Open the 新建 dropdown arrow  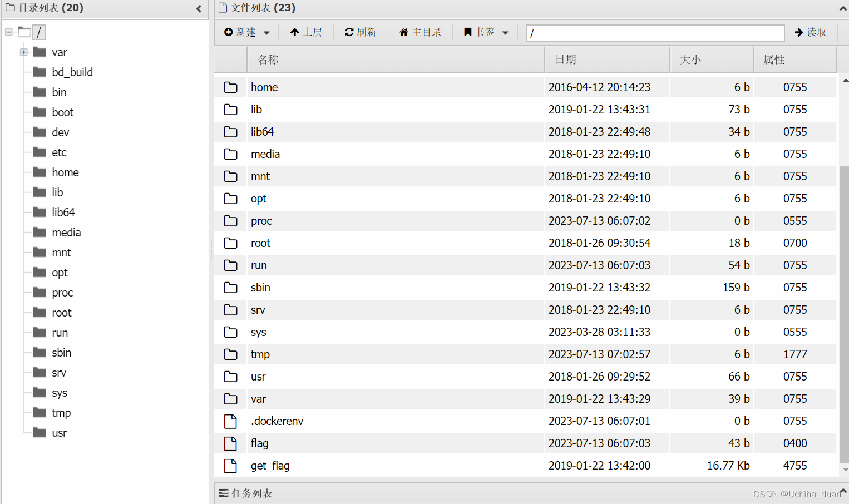pos(265,32)
